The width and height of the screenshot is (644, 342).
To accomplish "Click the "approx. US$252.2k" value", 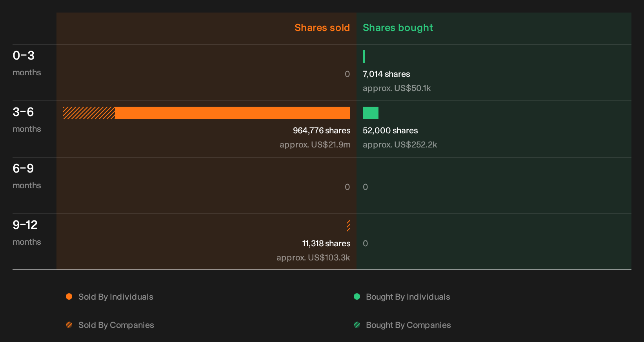I will (400, 145).
